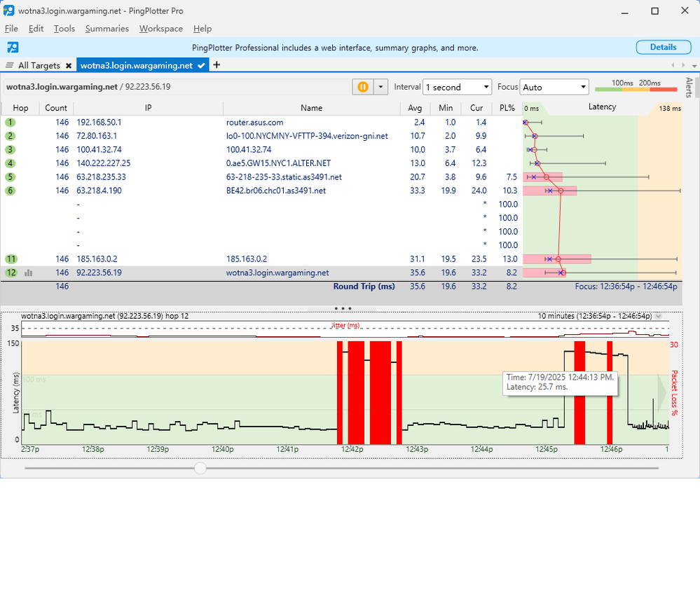This screenshot has height=592, width=700.
Task: Click the PingPlotter title bar app icon
Action: tap(8, 11)
